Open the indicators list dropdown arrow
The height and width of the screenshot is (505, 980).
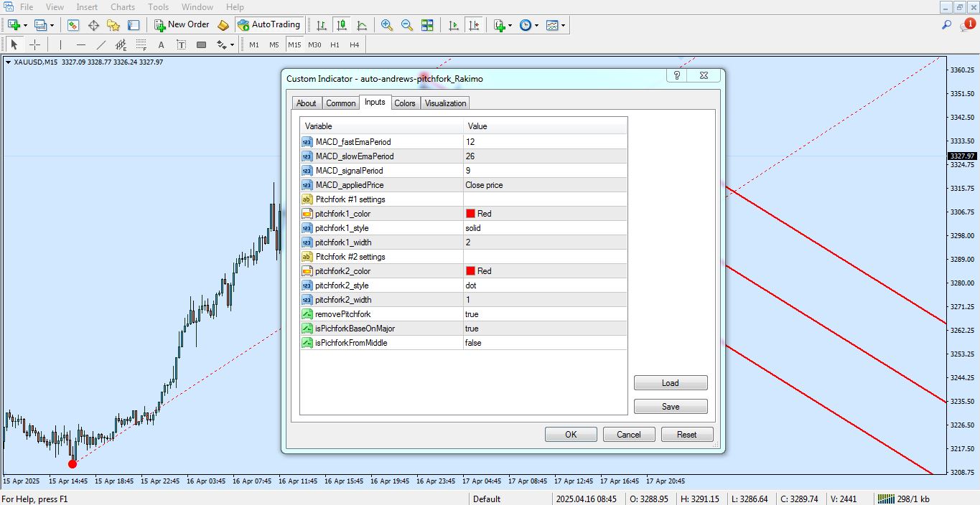(x=510, y=25)
